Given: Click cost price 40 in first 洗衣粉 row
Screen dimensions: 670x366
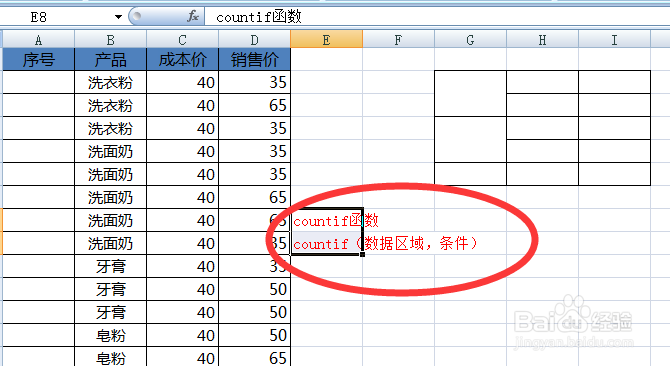Looking at the screenshot, I should pyautogui.click(x=182, y=82).
